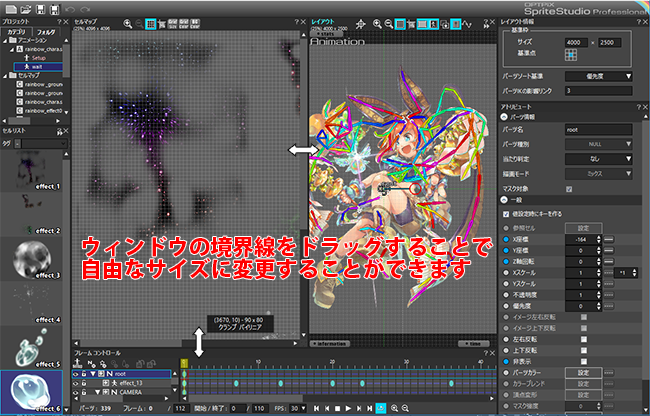Open the パーツソート基準 dropdown

(x=599, y=76)
